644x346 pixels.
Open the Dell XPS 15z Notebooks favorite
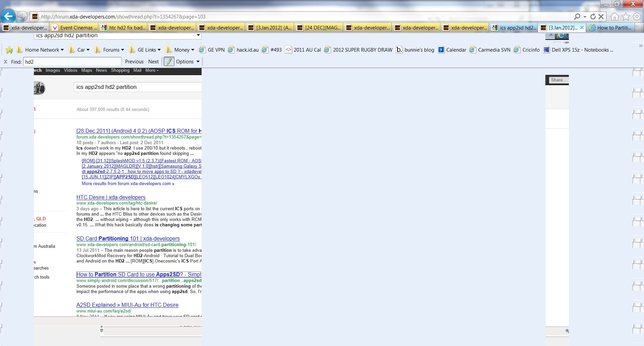pos(578,50)
